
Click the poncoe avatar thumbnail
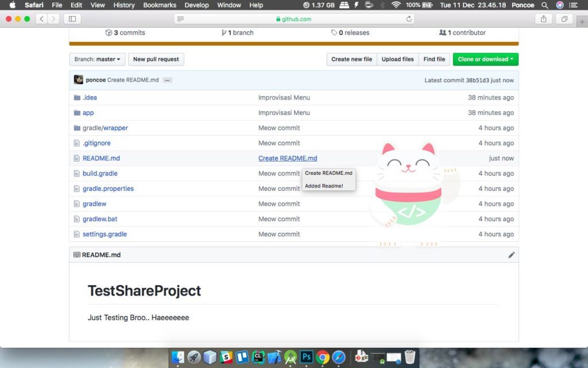coord(78,79)
